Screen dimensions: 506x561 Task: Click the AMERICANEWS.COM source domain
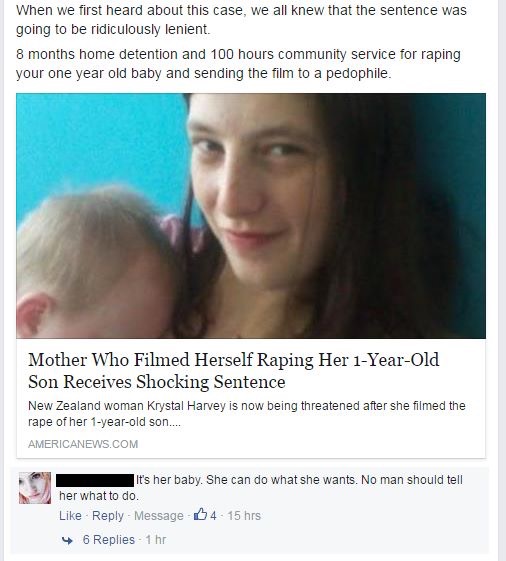point(83,444)
